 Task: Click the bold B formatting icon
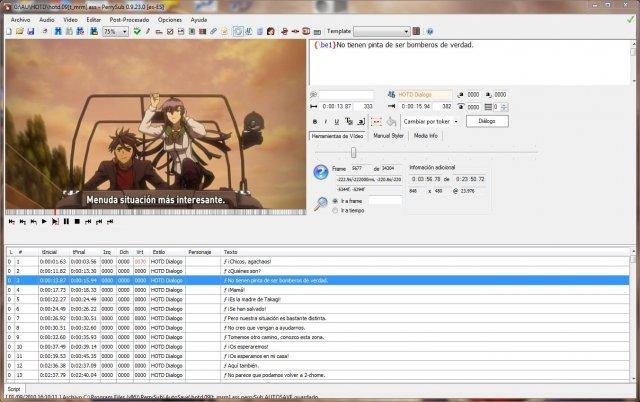[x=315, y=122]
